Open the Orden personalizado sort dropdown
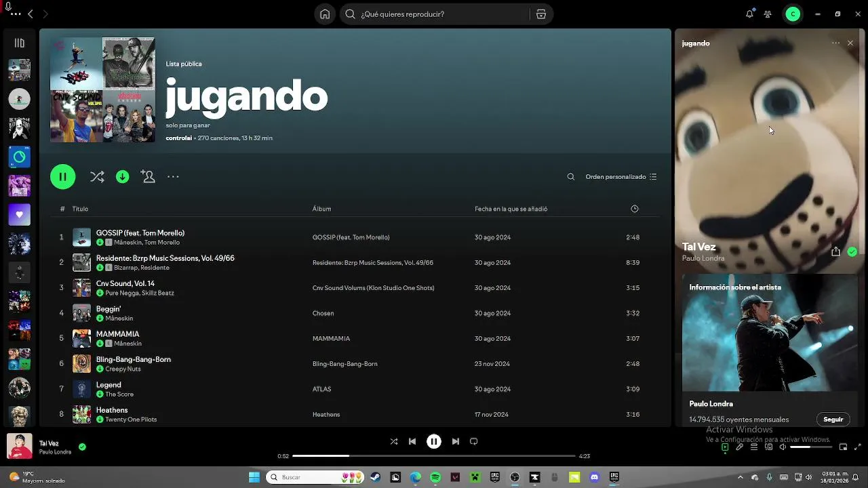Screen dimensions: 868x488 click(x=621, y=177)
